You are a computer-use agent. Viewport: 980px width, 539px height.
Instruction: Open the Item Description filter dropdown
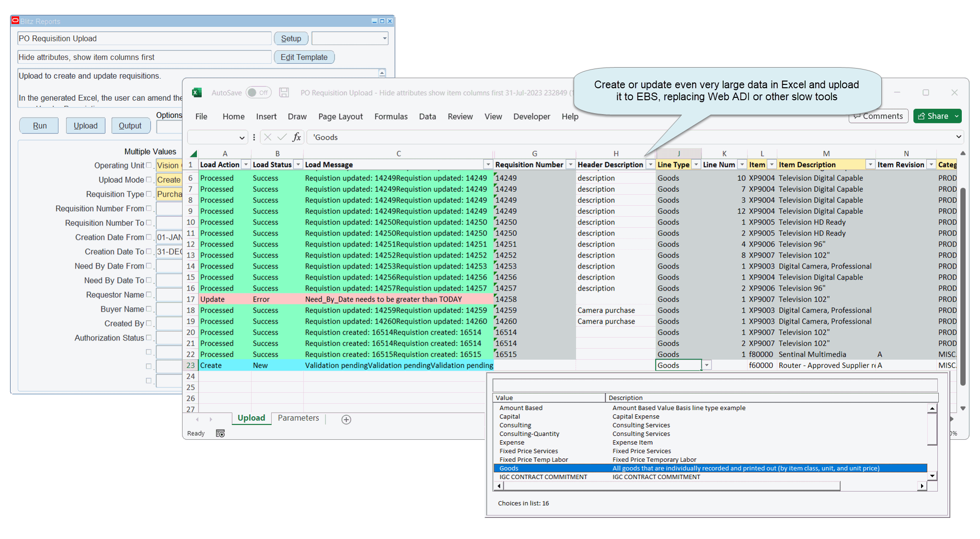870,164
